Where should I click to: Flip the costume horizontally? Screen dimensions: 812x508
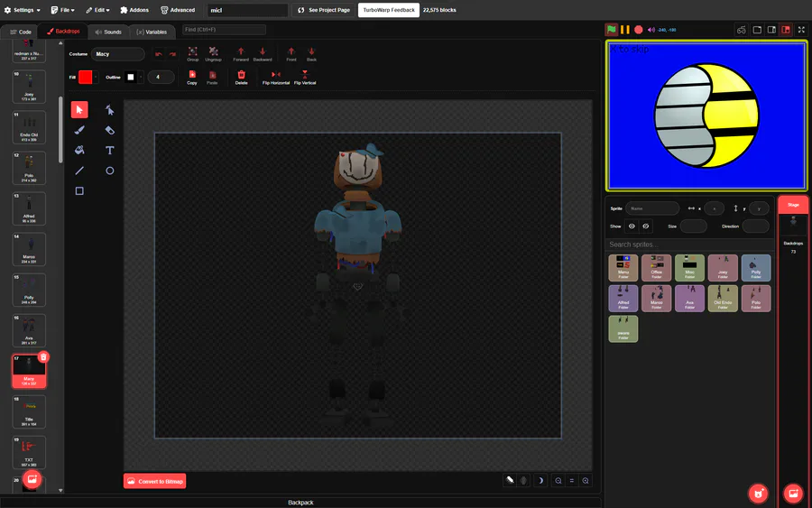(x=276, y=78)
